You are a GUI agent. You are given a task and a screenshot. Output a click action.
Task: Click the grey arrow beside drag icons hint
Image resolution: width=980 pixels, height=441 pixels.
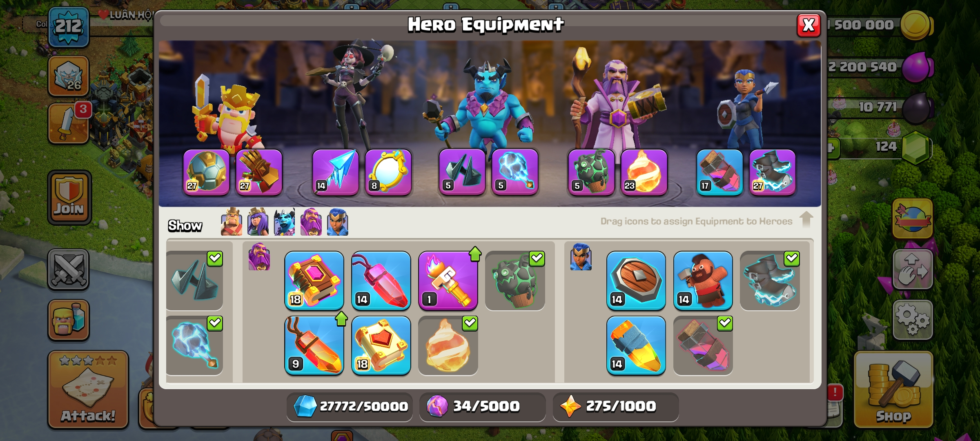coord(806,220)
